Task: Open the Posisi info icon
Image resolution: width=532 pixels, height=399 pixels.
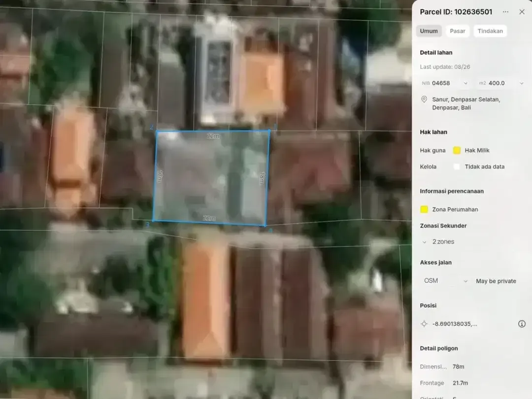Action: pyautogui.click(x=522, y=324)
